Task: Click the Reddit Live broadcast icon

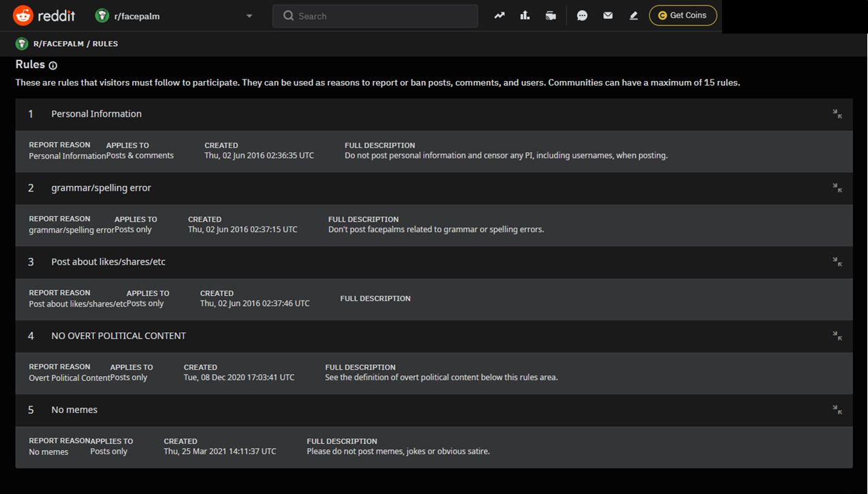Action: 551,16
